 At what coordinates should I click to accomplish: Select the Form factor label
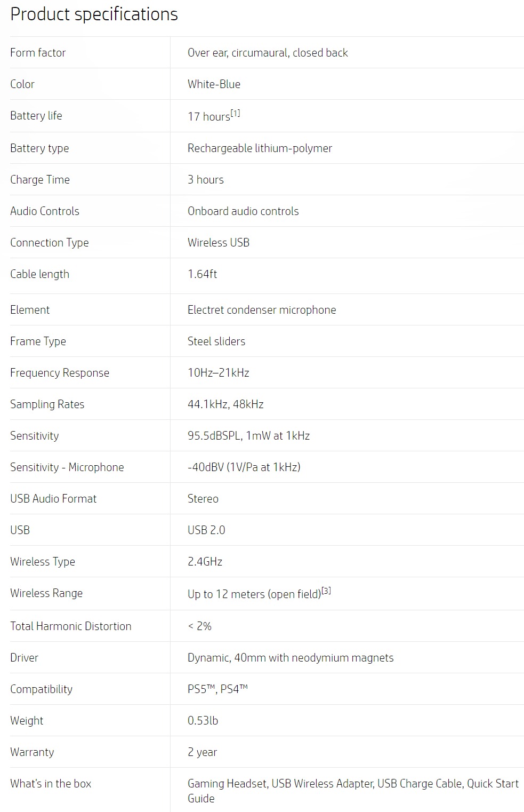pyautogui.click(x=38, y=52)
